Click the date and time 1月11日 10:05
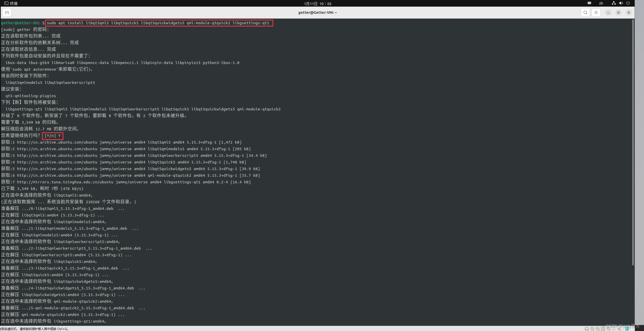This screenshot has width=644, height=331. pyautogui.click(x=317, y=4)
